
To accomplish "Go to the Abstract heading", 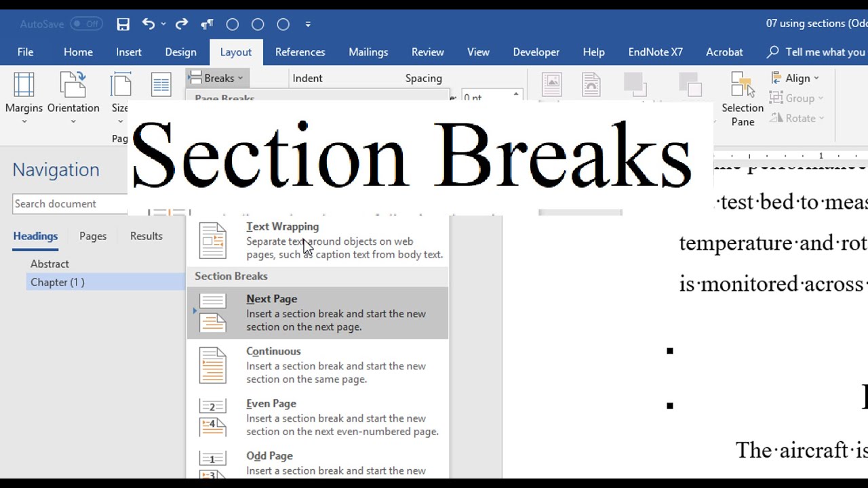I will tap(50, 264).
